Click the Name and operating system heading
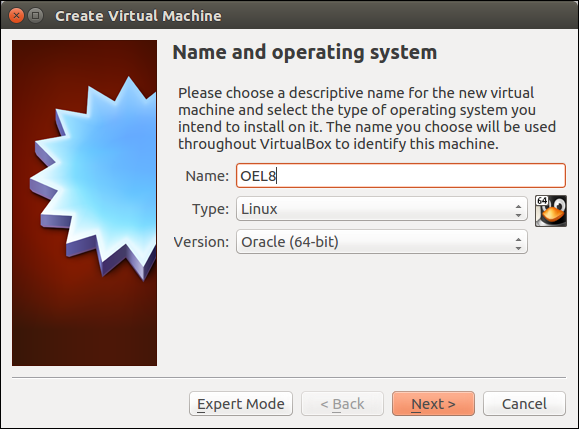The height and width of the screenshot is (429, 579). point(305,52)
